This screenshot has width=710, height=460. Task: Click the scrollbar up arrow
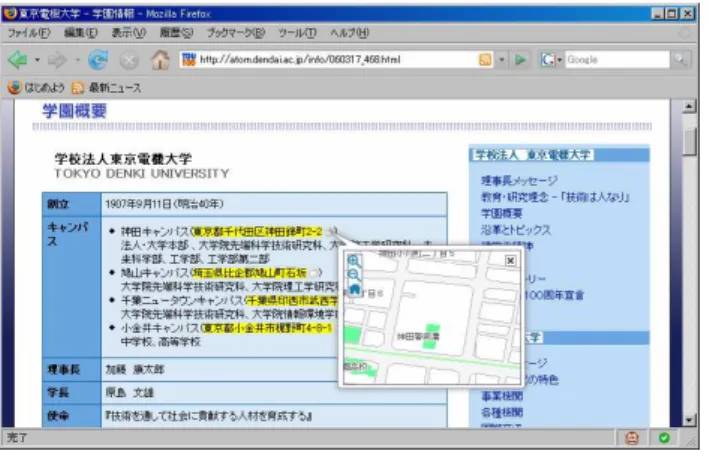(x=689, y=107)
